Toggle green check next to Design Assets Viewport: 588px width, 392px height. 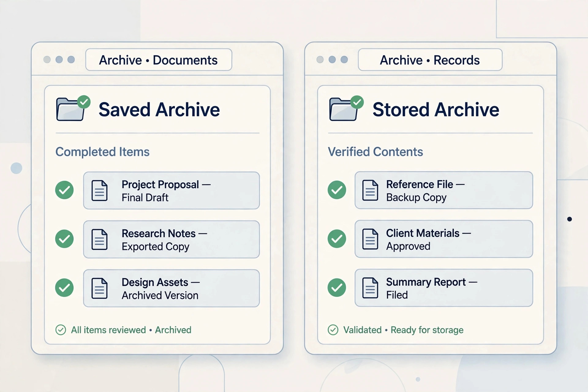[x=64, y=288]
